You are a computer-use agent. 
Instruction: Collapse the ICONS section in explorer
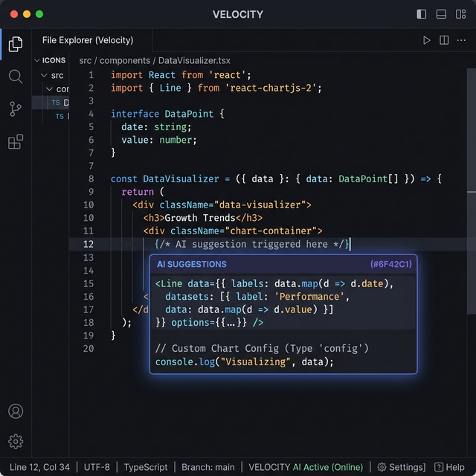pyautogui.click(x=37, y=60)
